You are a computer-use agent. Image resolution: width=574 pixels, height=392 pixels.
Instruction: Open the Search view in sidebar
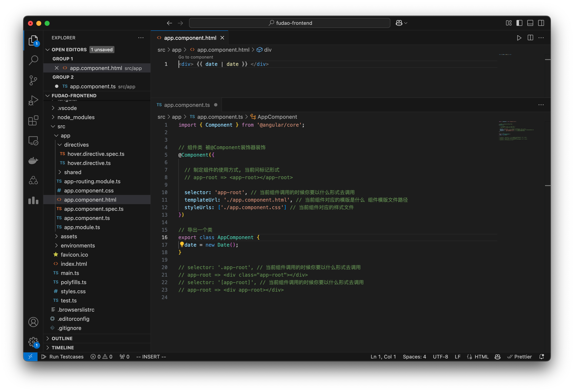coord(33,60)
